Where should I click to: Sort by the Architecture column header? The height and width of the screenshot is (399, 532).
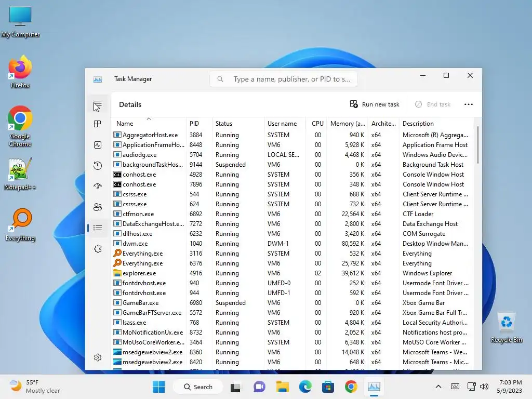383,124
